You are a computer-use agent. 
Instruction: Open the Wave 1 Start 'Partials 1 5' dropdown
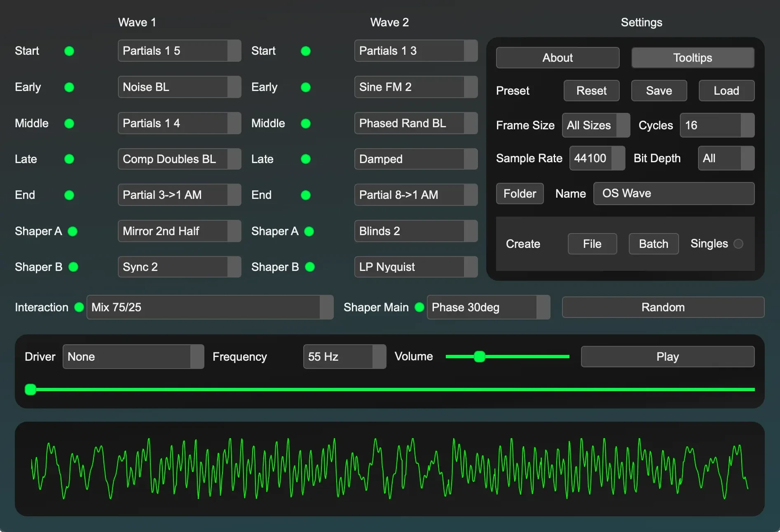179,51
